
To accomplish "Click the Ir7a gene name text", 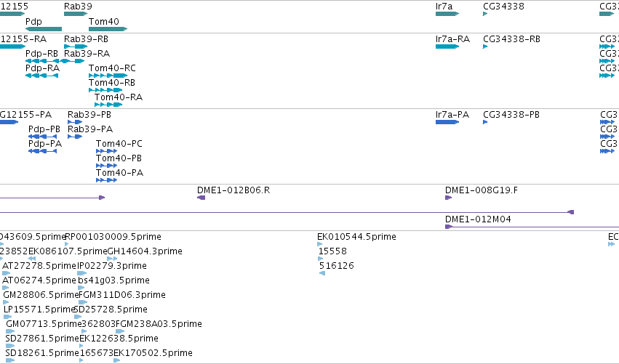I will (x=444, y=7).
